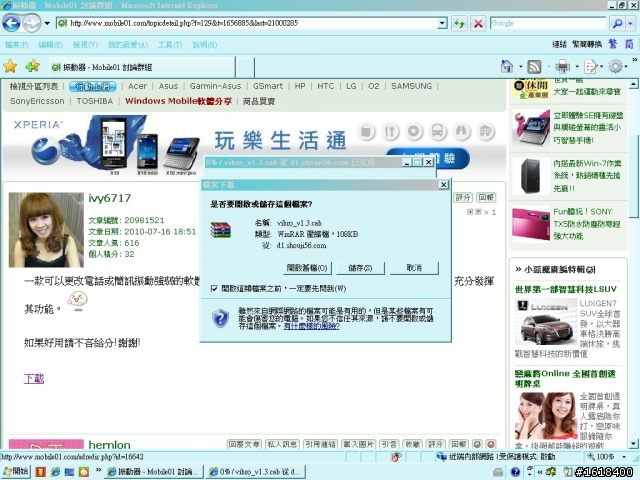Click the 下載 download link in the post
This screenshot has height=480, width=640.
click(x=34, y=378)
